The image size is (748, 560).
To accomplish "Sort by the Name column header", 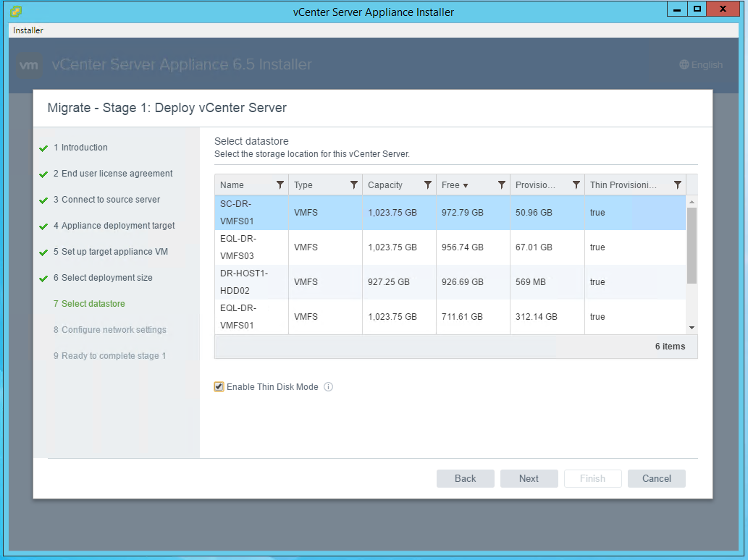I will point(232,185).
